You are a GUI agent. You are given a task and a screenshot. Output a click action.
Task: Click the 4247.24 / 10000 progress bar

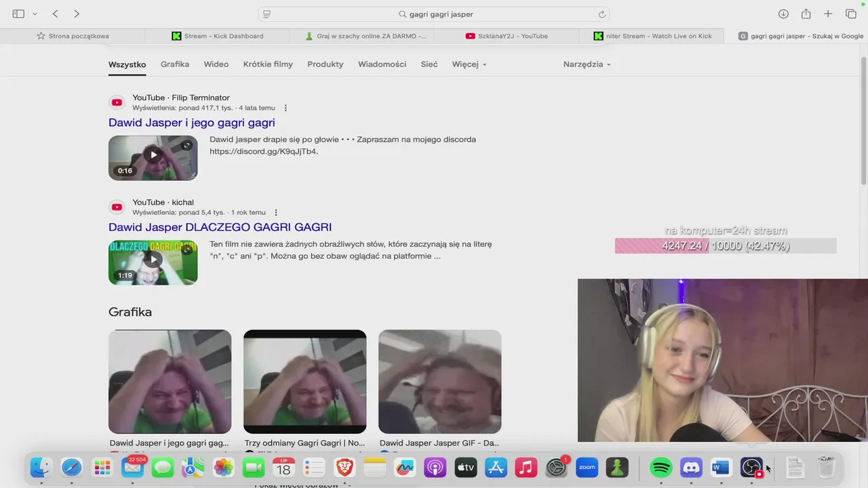point(726,246)
